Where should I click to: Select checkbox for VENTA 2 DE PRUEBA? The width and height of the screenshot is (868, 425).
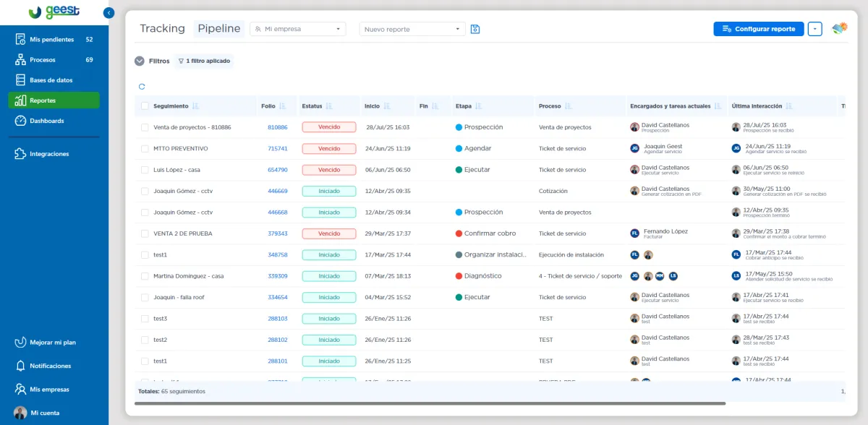(145, 233)
